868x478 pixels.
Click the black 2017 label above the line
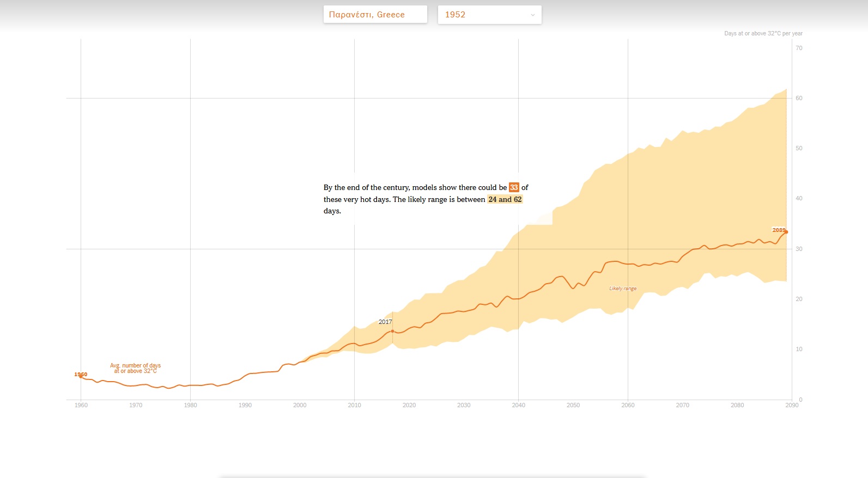click(x=385, y=322)
